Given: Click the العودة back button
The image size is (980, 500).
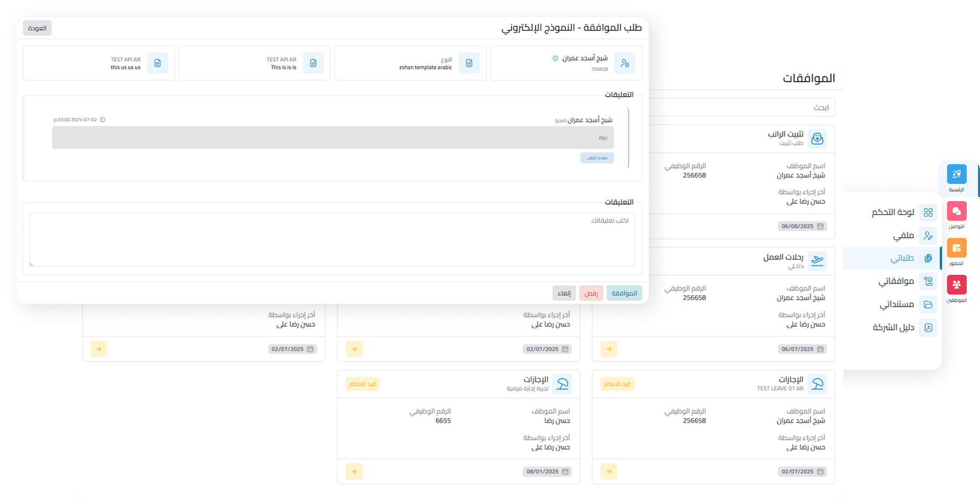Looking at the screenshot, I should click(37, 28).
